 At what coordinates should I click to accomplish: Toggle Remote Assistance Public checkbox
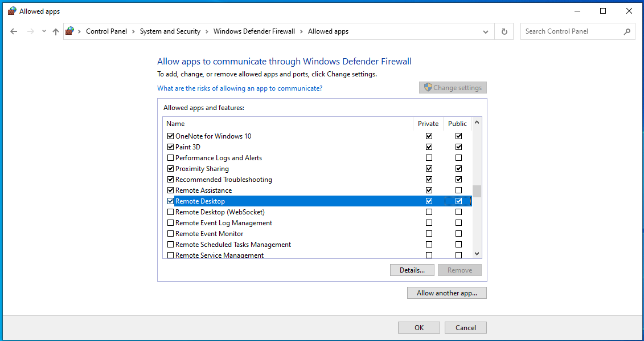(459, 190)
